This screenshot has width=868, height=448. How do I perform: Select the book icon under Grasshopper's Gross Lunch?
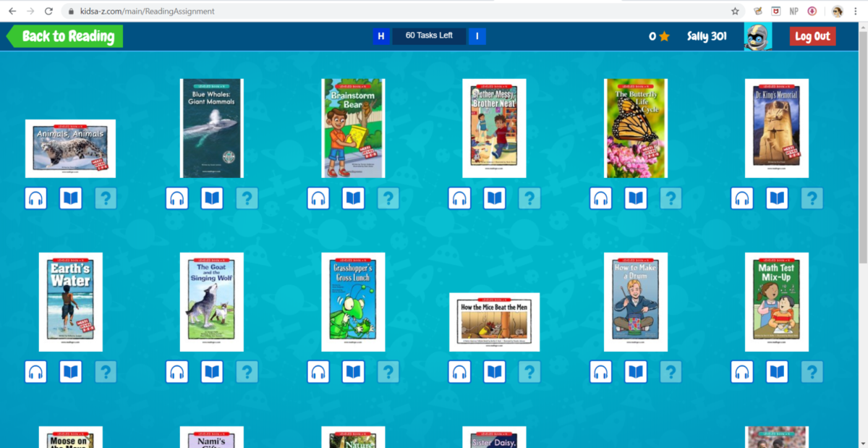353,371
